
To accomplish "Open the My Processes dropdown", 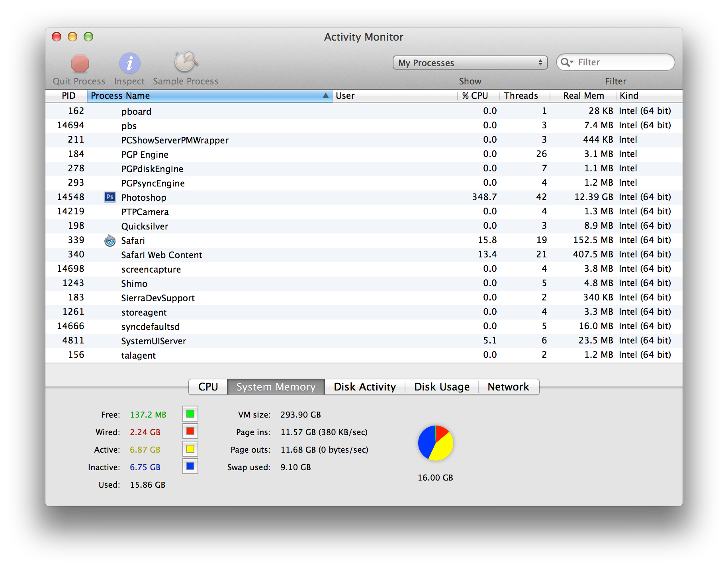I will click(x=470, y=63).
